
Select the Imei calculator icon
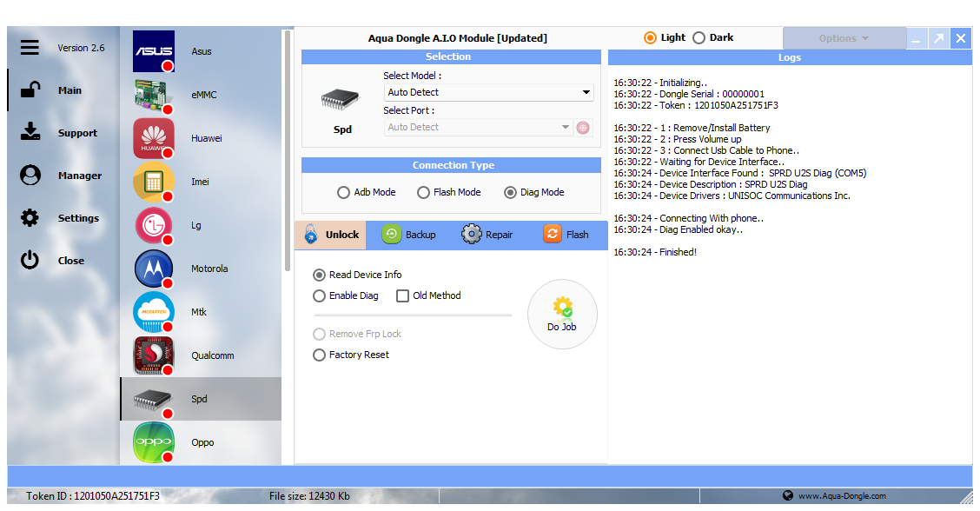(x=154, y=182)
